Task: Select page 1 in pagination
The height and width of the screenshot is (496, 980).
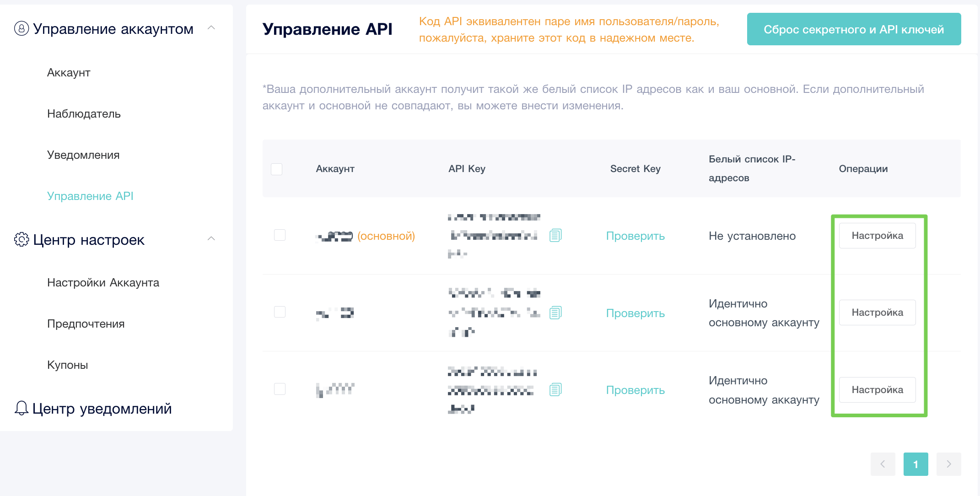Action: 915,464
